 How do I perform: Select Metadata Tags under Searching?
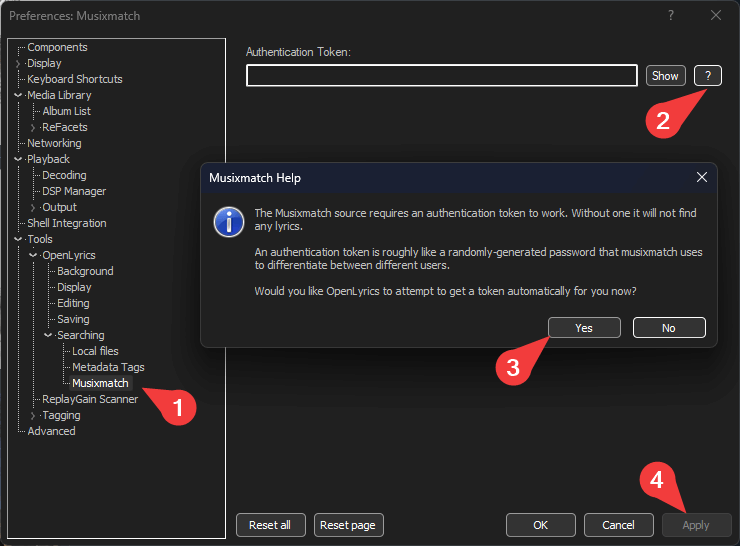(108, 367)
